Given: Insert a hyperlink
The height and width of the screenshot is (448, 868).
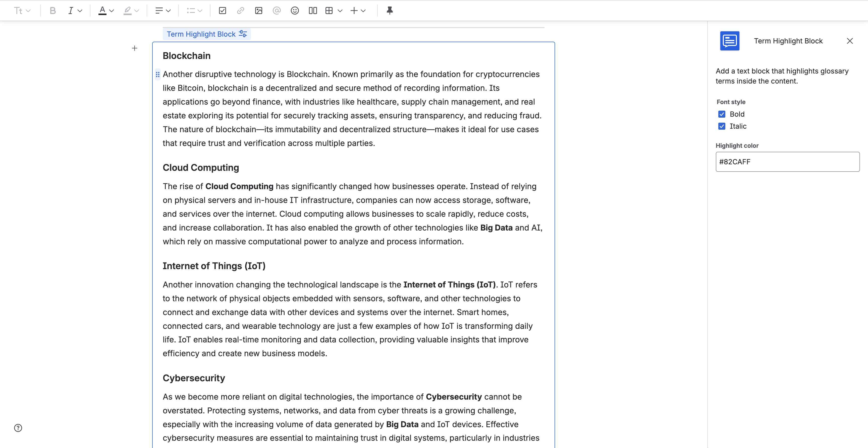Looking at the screenshot, I should pos(240,11).
